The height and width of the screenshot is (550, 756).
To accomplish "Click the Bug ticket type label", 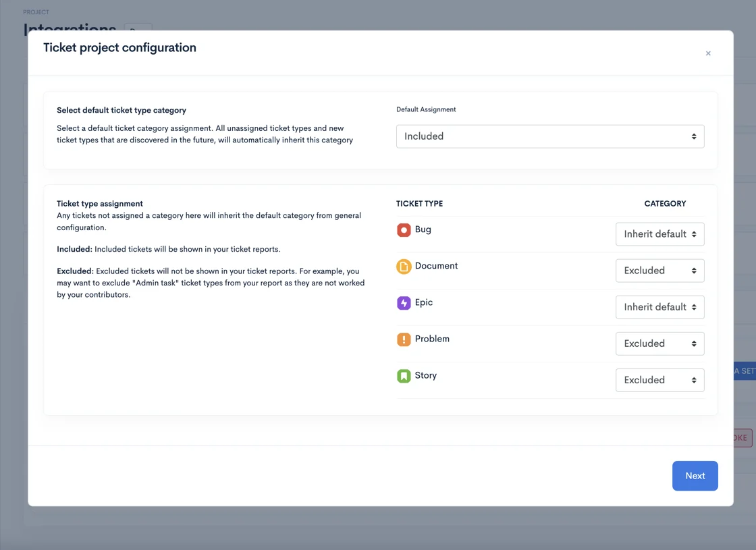I will 423,229.
